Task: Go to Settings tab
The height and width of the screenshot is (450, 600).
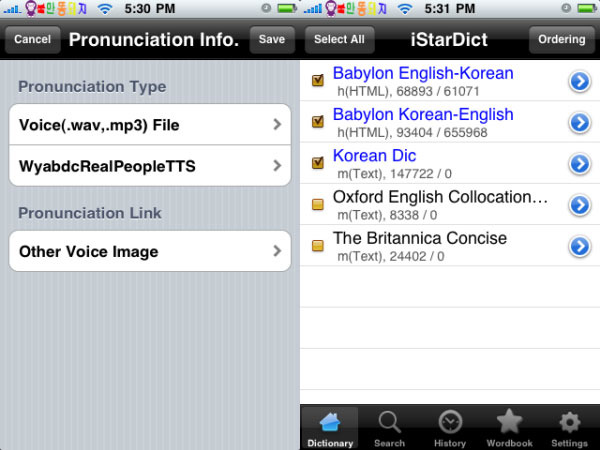Action: coord(569,428)
